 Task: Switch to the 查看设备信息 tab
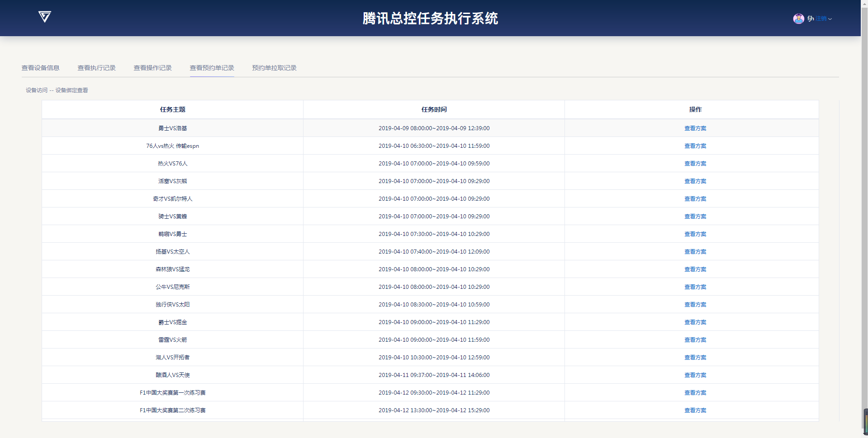[41, 68]
